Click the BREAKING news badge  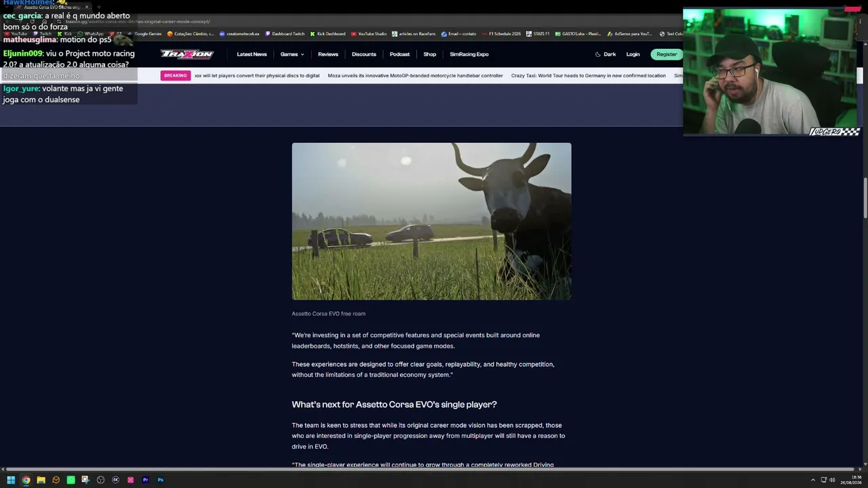click(175, 75)
